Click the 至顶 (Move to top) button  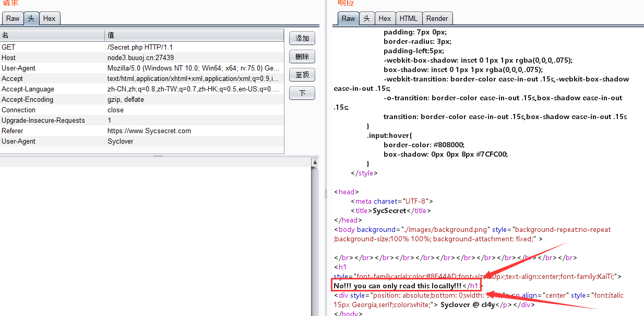tap(302, 75)
